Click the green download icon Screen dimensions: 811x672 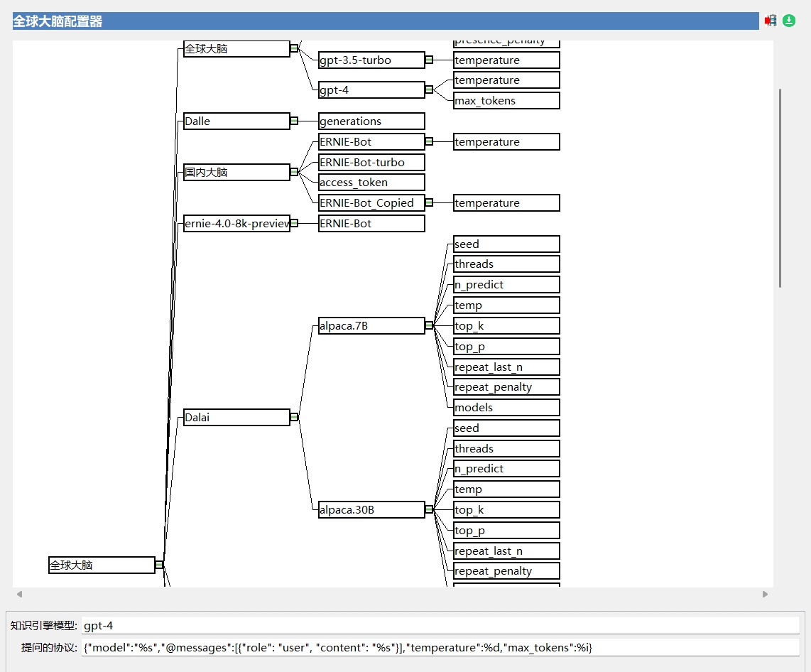tap(789, 21)
